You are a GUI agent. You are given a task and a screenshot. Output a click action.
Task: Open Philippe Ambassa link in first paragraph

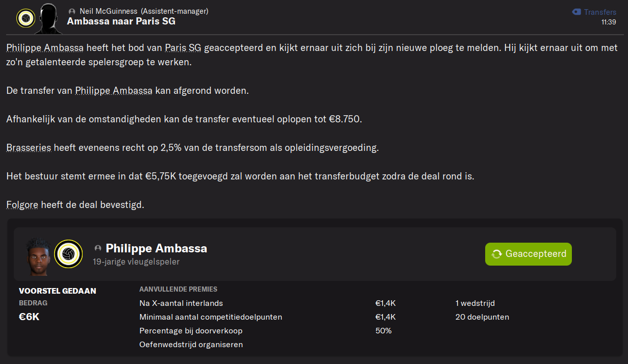45,48
